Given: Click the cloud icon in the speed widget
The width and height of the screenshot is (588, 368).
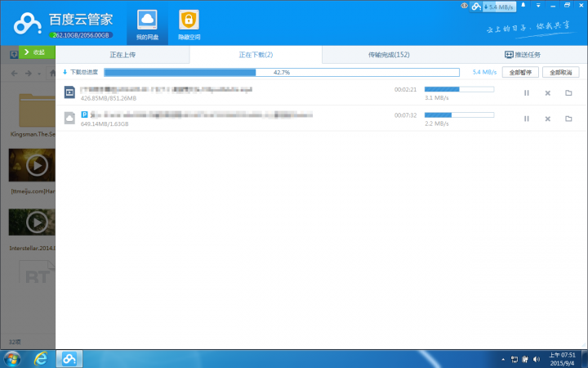Looking at the screenshot, I should pyautogui.click(x=476, y=7).
